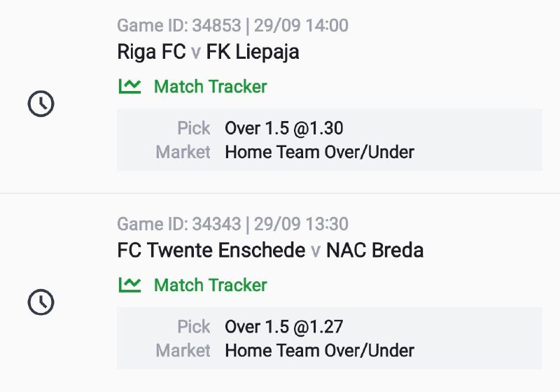
Task: Select the Over 1.5 @1.27 pick
Action: click(x=283, y=327)
